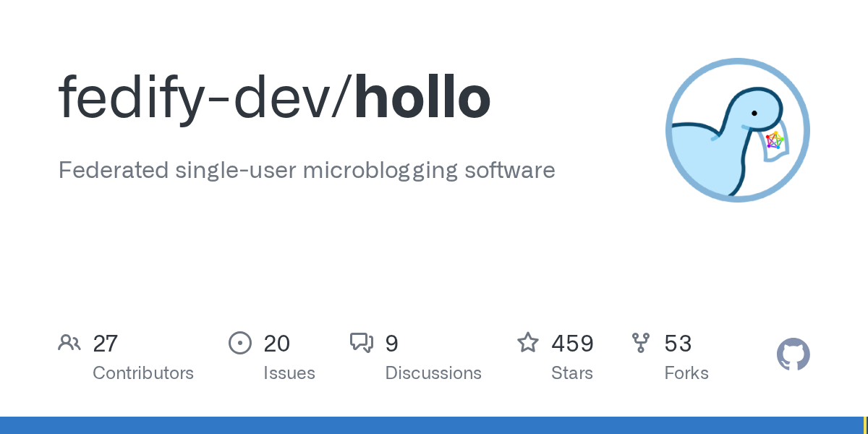The height and width of the screenshot is (434, 868).
Task: Click the blue language bar at bottom
Action: [432, 425]
